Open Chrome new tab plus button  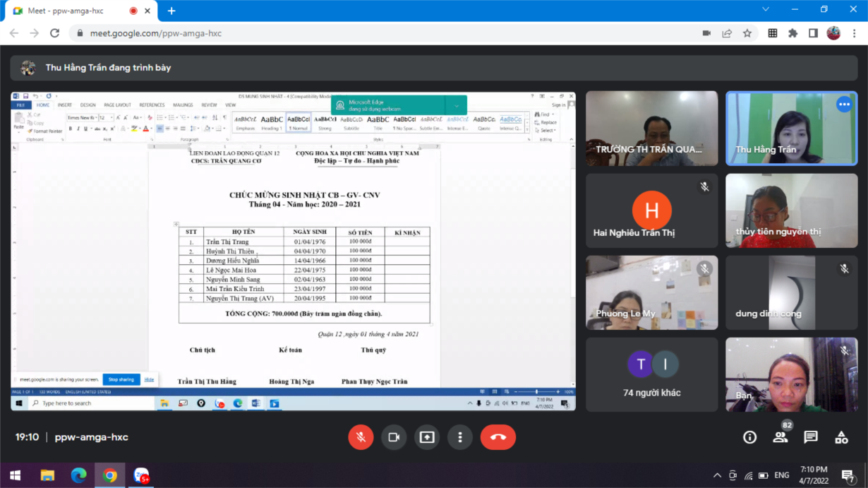point(171,11)
